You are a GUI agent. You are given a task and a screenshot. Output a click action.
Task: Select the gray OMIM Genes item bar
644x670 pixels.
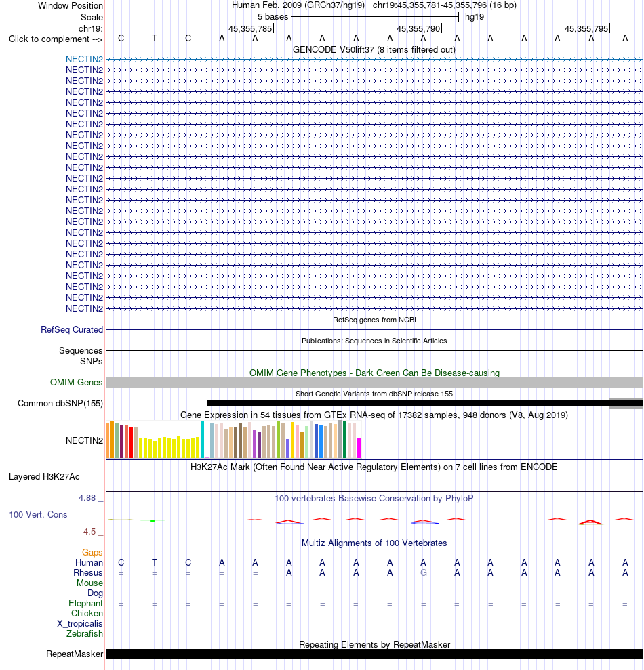pyautogui.click(x=374, y=383)
